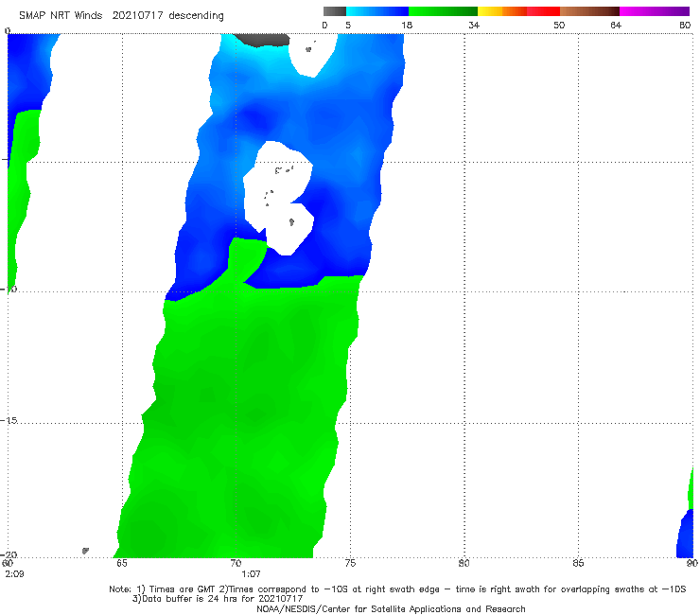Click the dark gray low-wind patch atop the swath
This screenshot has height=615, width=700.
(x=263, y=40)
